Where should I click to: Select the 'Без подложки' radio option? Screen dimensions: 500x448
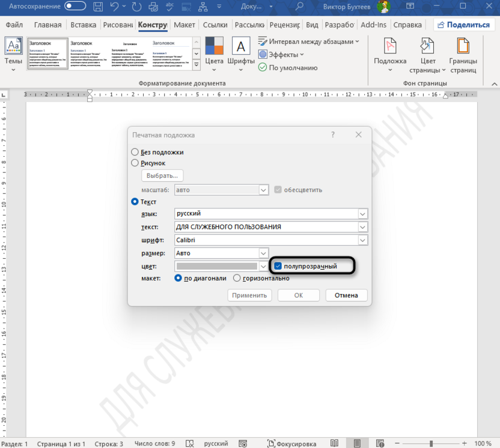point(135,152)
